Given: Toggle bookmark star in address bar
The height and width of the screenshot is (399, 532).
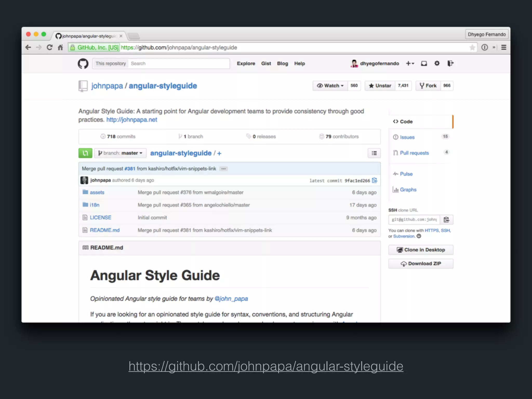Looking at the screenshot, I should (472, 48).
